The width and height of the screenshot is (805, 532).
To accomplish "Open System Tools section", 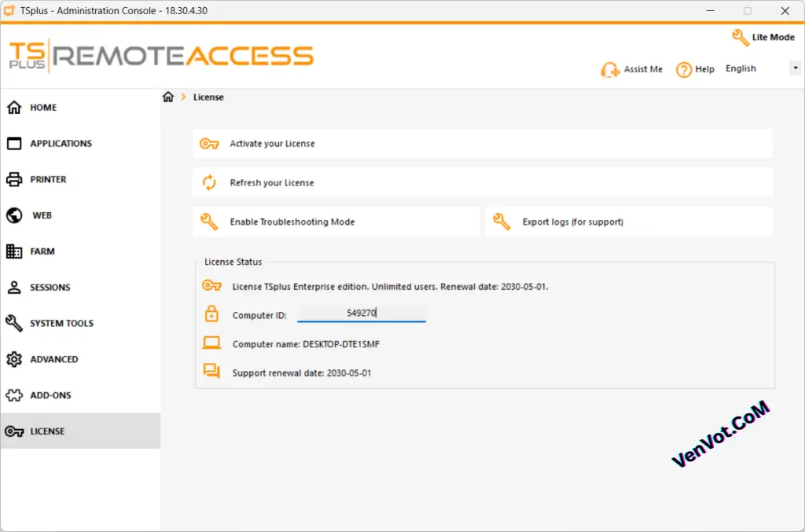I will pos(81,323).
